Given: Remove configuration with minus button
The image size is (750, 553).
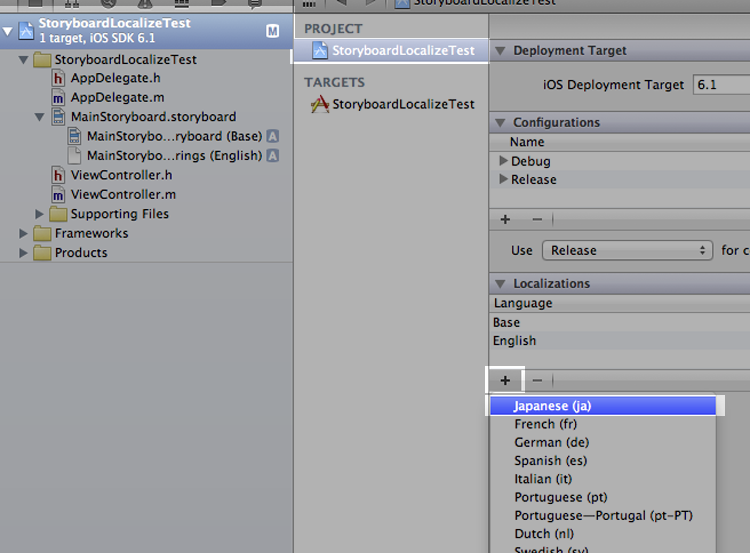Looking at the screenshot, I should click(537, 220).
